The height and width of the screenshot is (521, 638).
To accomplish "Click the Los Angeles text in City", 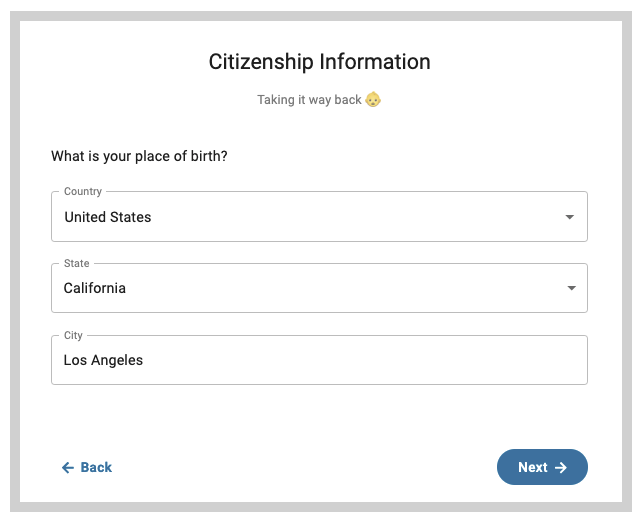I will tap(103, 360).
